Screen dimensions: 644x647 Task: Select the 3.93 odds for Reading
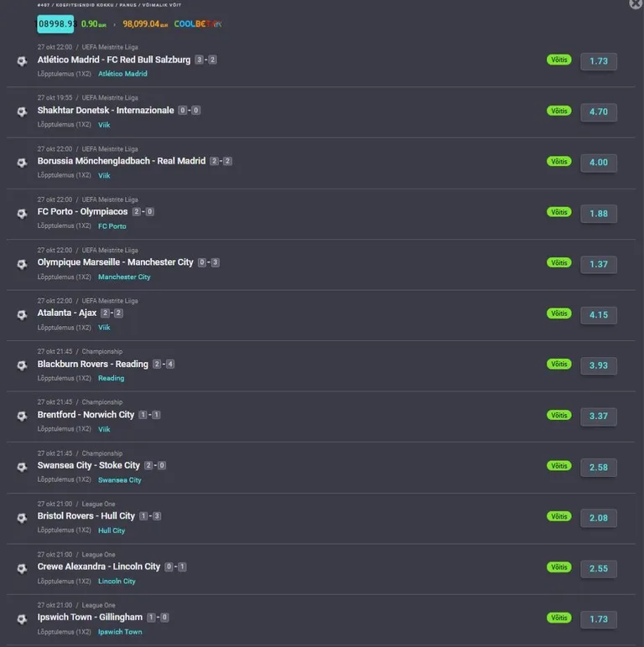(x=599, y=365)
